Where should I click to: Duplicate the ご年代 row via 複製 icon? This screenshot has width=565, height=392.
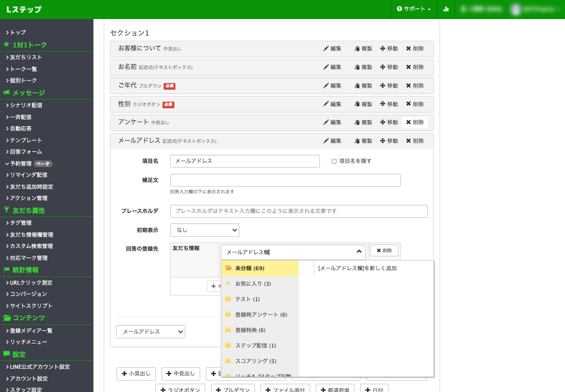(357, 86)
